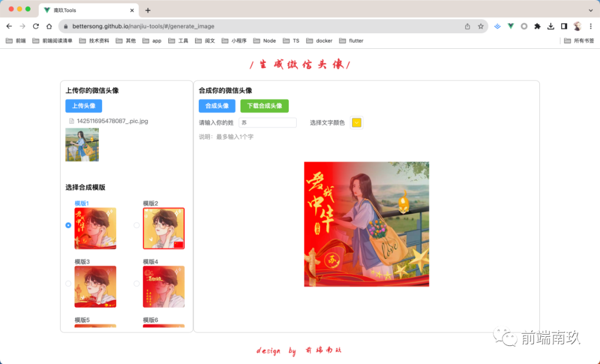Open the browser home page icon
Viewport: 600px width, 364px height.
coord(49,27)
